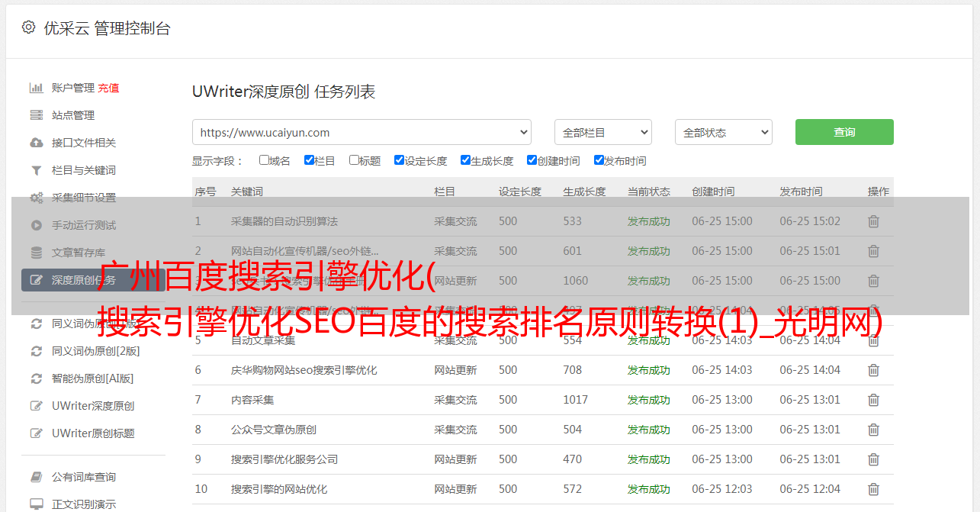Click the UWriter深度原创 edit icon

tap(36, 406)
